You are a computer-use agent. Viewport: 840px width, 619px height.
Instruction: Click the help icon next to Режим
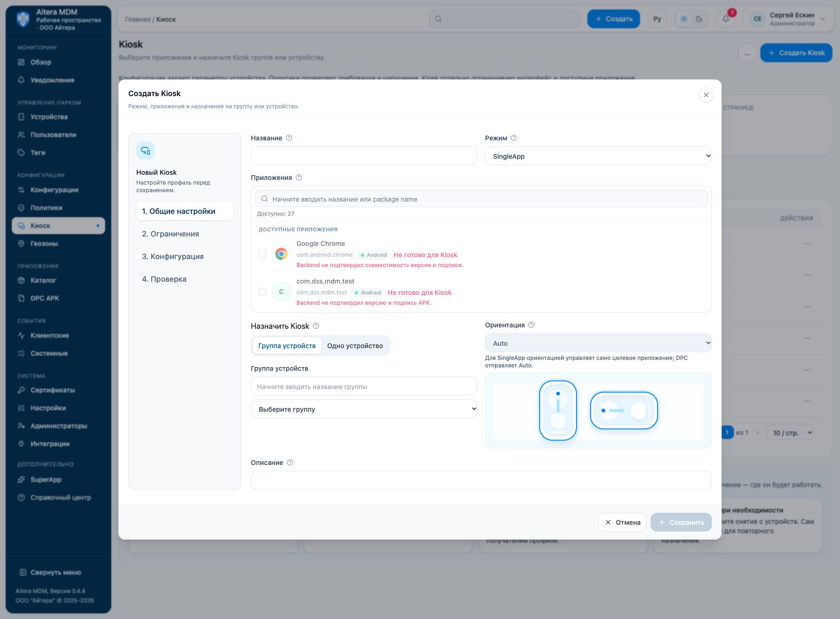click(x=514, y=138)
